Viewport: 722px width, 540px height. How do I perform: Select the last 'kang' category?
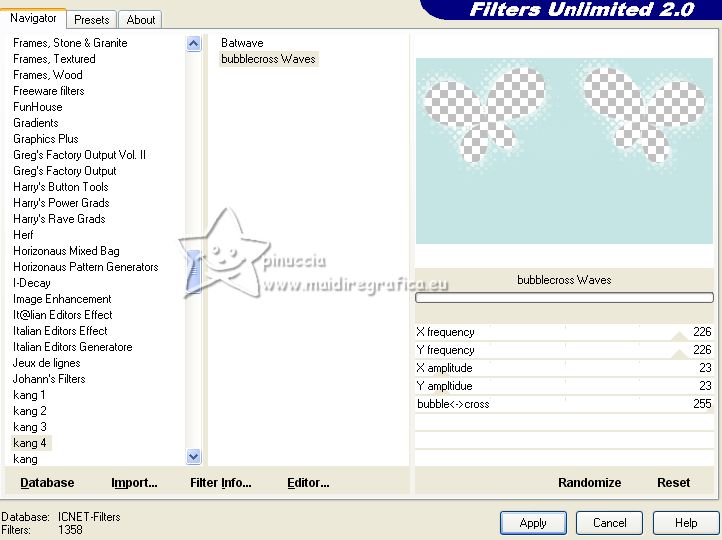click(x=25, y=459)
